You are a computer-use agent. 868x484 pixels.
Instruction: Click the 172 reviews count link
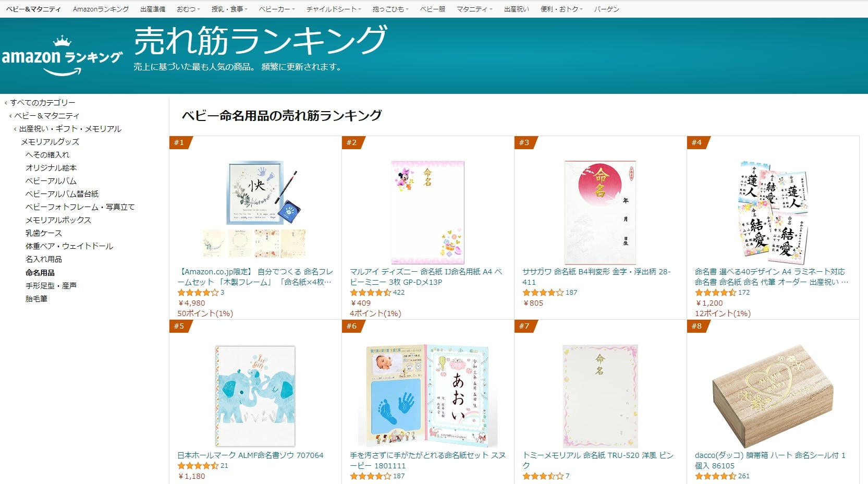(744, 293)
